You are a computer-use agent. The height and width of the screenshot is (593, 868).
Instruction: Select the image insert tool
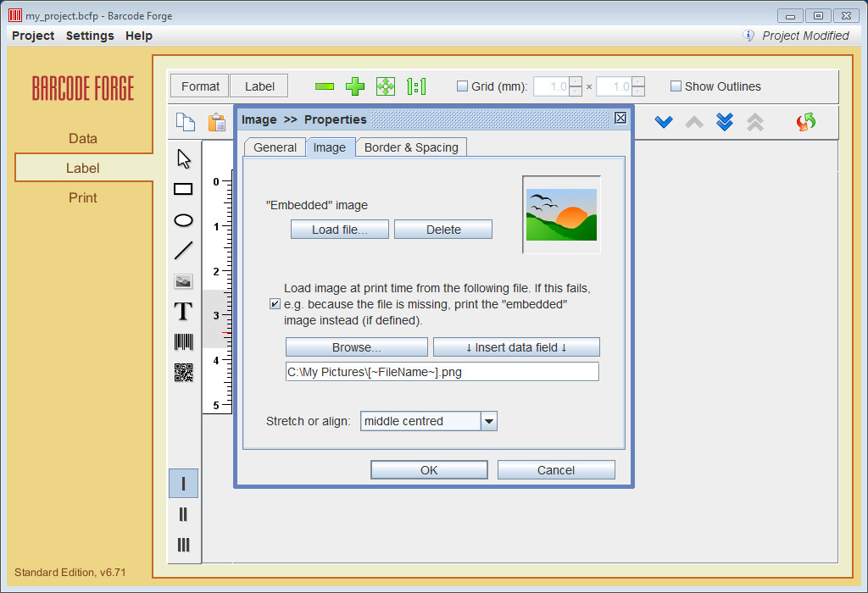point(183,281)
